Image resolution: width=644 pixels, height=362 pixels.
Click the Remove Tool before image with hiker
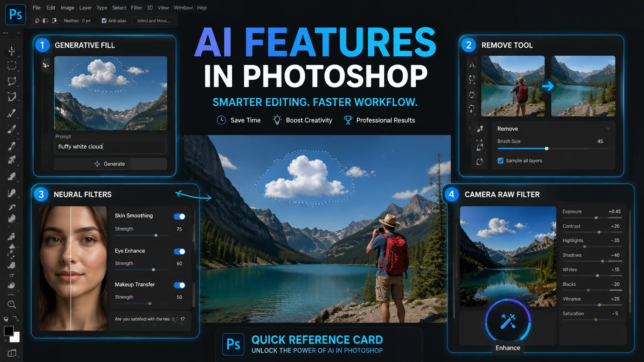point(513,86)
